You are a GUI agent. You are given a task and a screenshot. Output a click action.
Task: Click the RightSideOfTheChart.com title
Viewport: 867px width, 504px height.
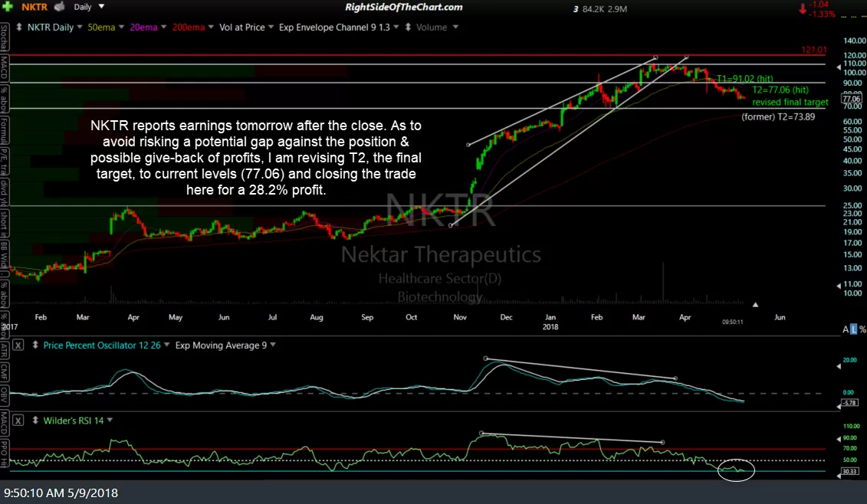click(x=404, y=7)
